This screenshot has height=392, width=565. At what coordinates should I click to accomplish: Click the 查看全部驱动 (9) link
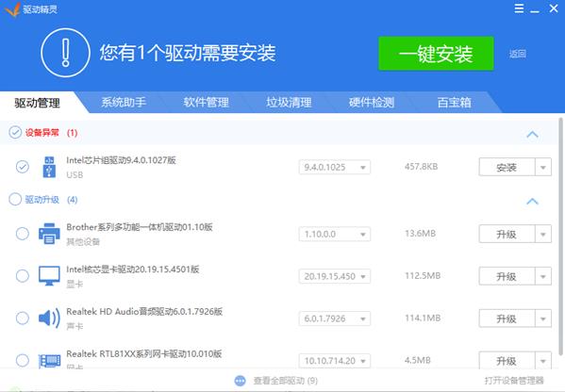(x=286, y=381)
